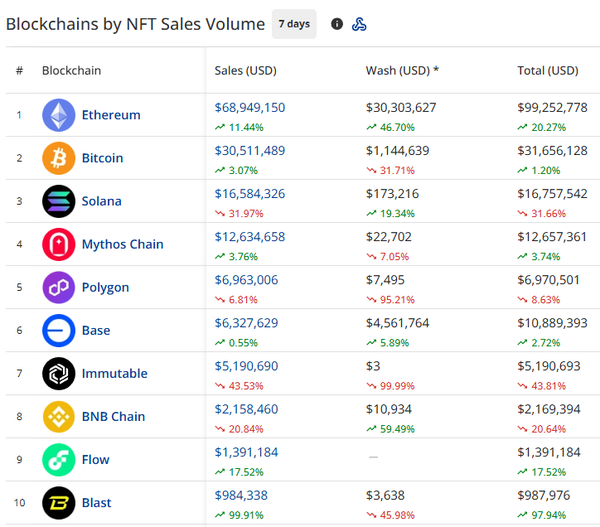Click the Bitcoin logo icon
600x527 pixels.
tap(58, 158)
